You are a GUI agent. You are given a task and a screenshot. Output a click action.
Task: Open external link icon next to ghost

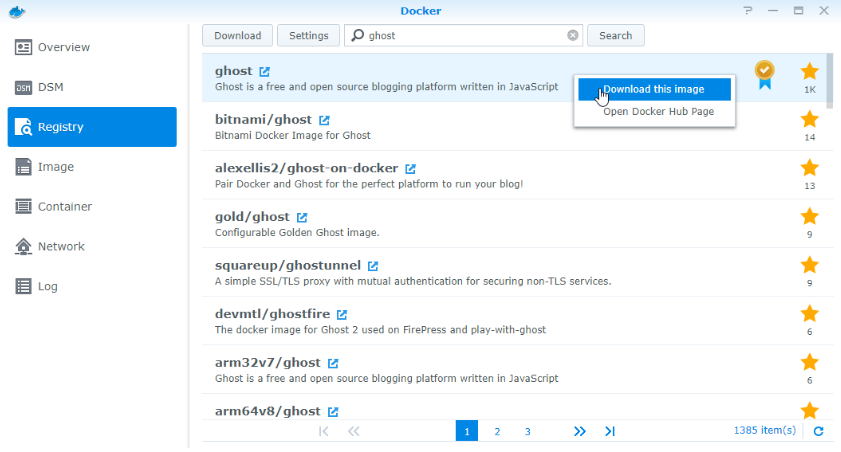(x=264, y=71)
